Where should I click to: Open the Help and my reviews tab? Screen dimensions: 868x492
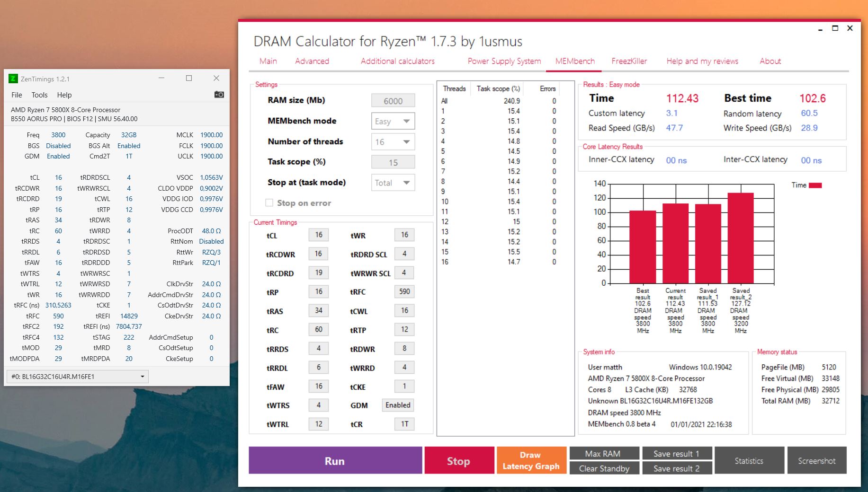pyautogui.click(x=702, y=61)
